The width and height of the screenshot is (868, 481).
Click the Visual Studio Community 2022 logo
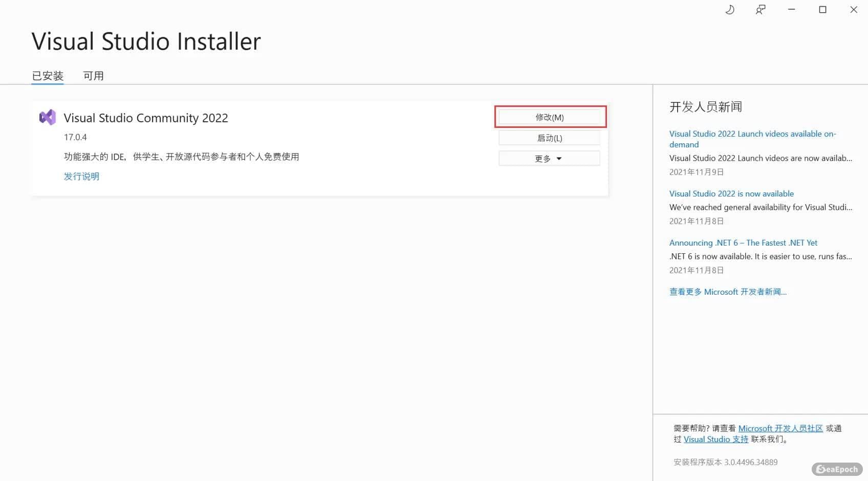point(48,118)
